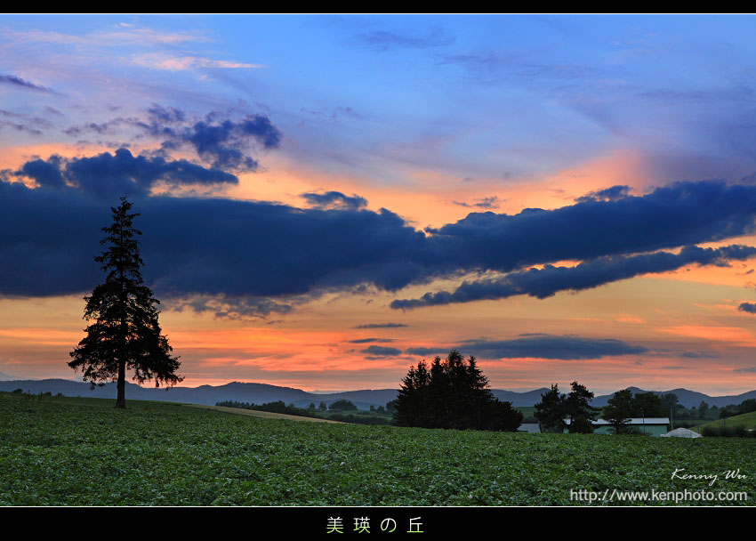Click the http://www.kenphoto.com URL text
756x541 pixels.
coord(658,496)
